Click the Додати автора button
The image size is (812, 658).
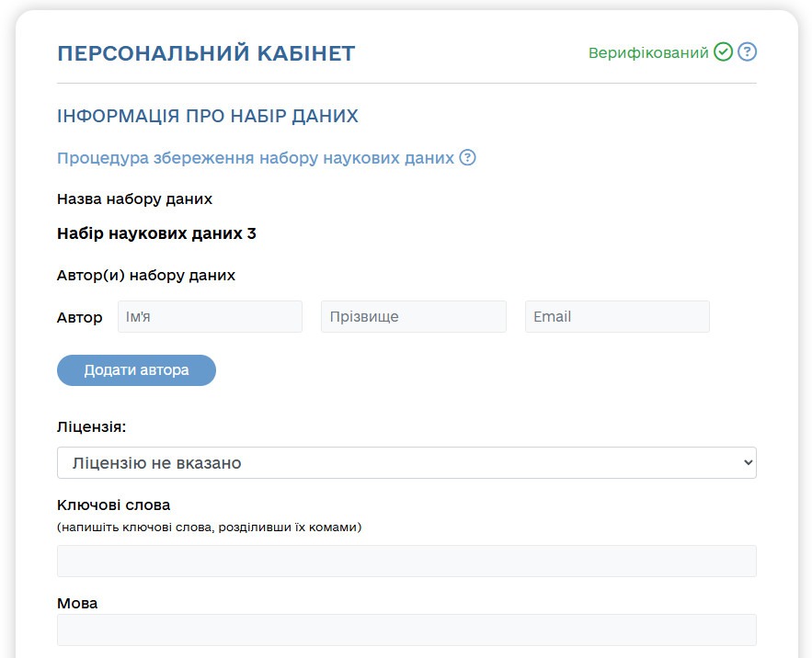[x=136, y=370]
